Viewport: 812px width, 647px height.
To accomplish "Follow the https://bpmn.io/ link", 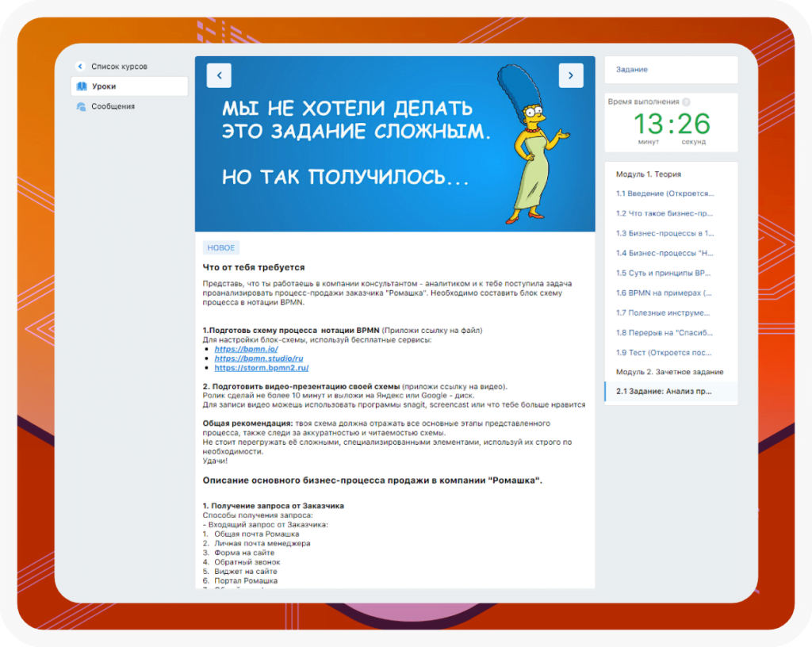I will [246, 350].
